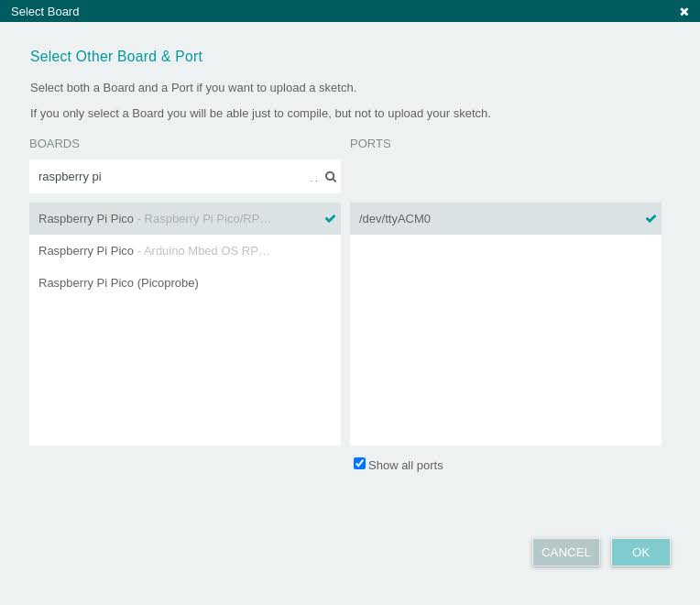Image resolution: width=700 pixels, height=605 pixels.
Task: Click the 'Show all ports' label text
Action: [405, 466]
